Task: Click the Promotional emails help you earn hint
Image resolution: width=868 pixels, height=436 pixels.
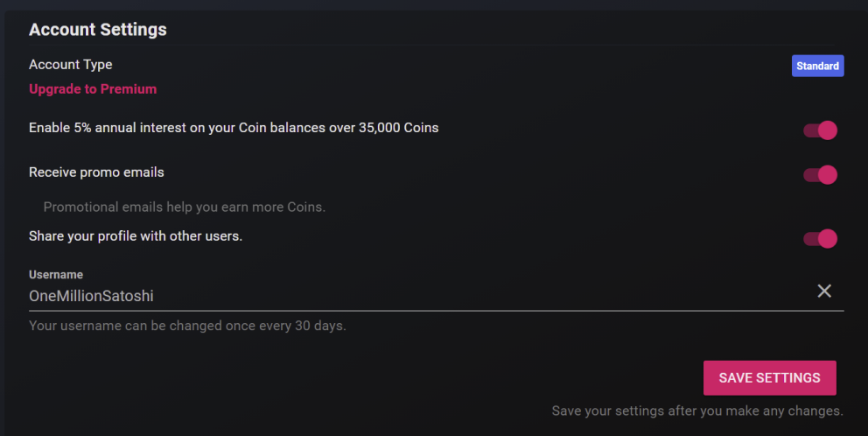Action: (185, 207)
